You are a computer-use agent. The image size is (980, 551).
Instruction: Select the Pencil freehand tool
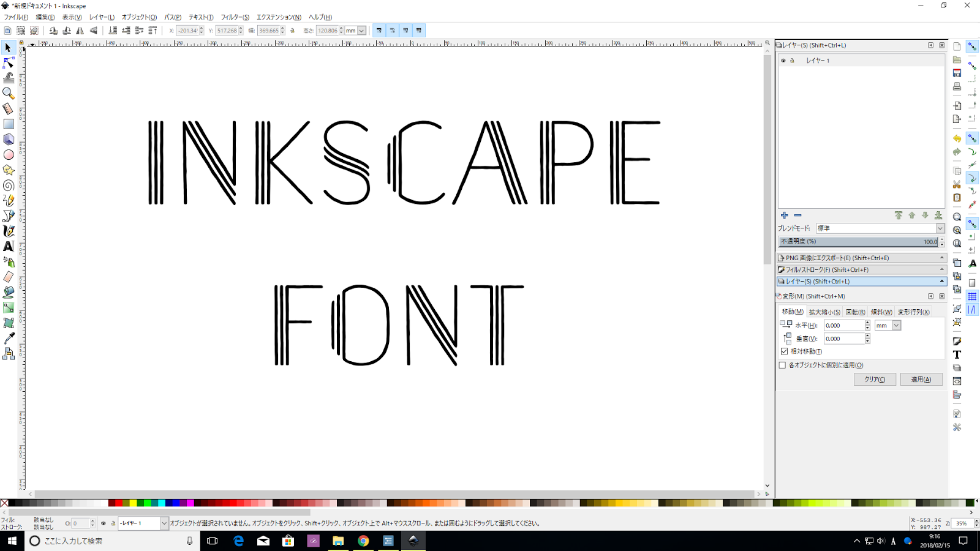pos(9,201)
